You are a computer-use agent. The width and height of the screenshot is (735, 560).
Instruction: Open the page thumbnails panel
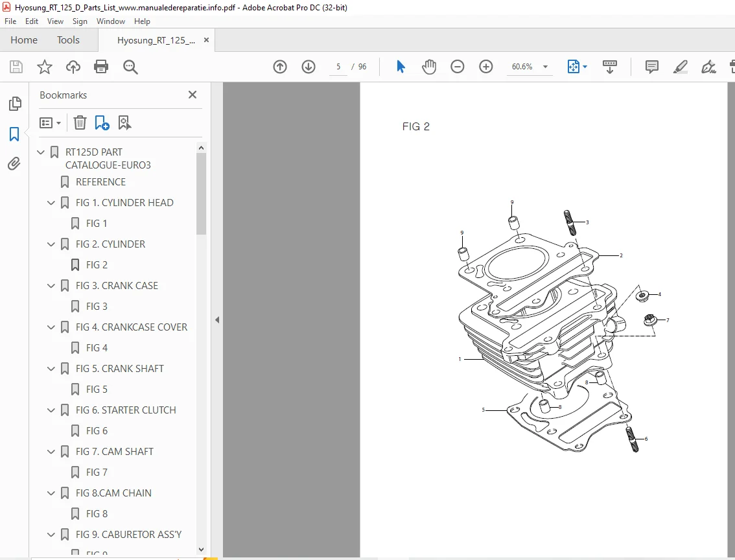(14, 104)
